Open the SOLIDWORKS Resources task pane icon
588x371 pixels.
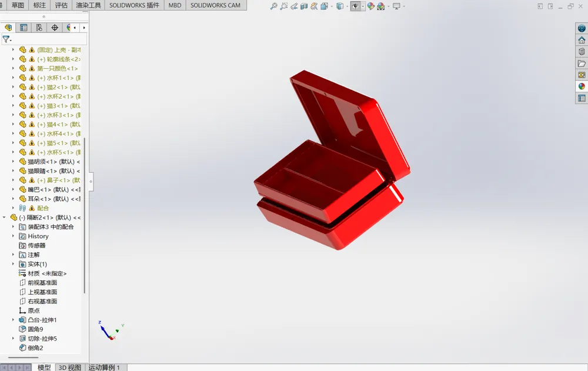pyautogui.click(x=582, y=28)
